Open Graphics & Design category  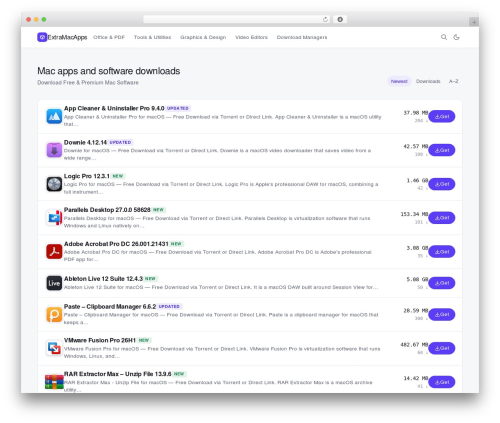tap(203, 37)
